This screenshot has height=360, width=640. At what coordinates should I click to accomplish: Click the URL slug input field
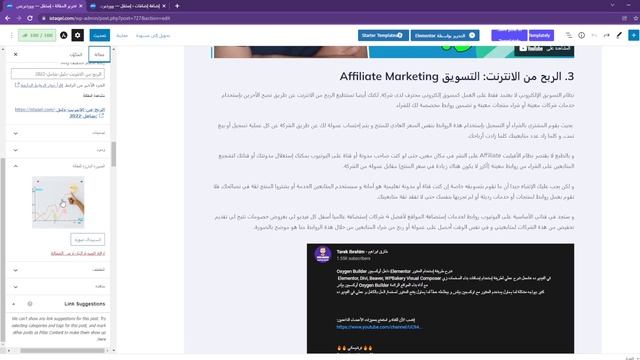[x=58, y=74]
